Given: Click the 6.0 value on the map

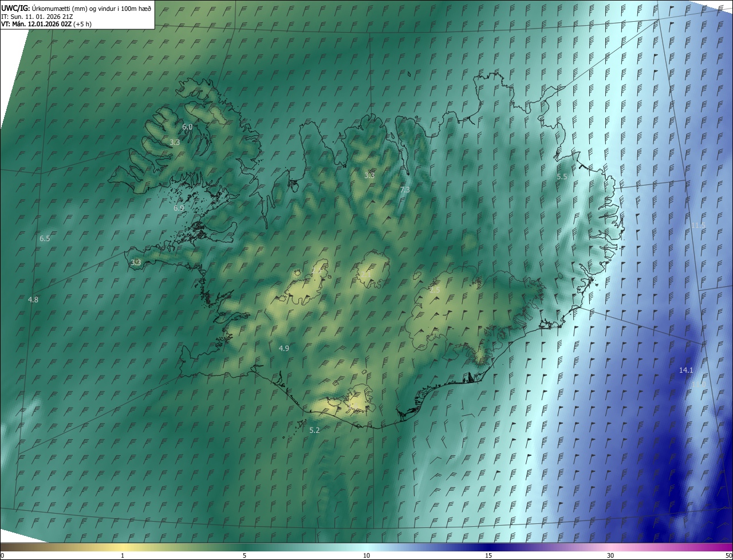Looking at the screenshot, I should [x=187, y=127].
